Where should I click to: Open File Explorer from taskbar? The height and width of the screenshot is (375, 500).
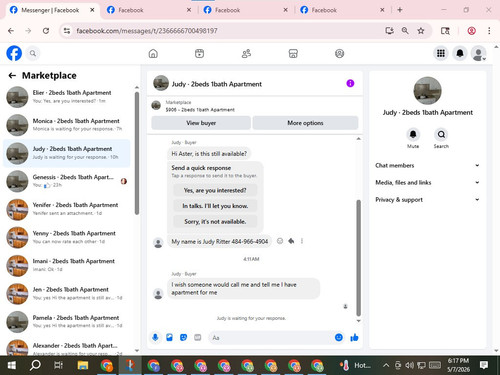(x=83, y=365)
